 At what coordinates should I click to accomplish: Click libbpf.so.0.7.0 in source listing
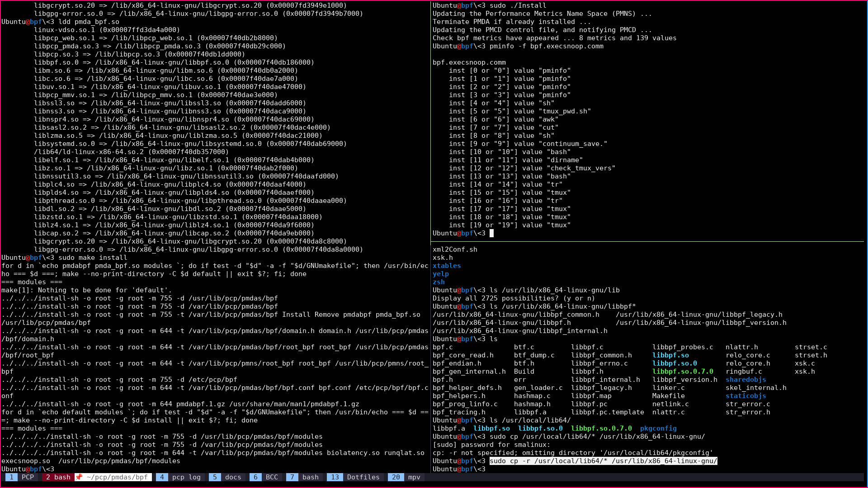pos(683,371)
